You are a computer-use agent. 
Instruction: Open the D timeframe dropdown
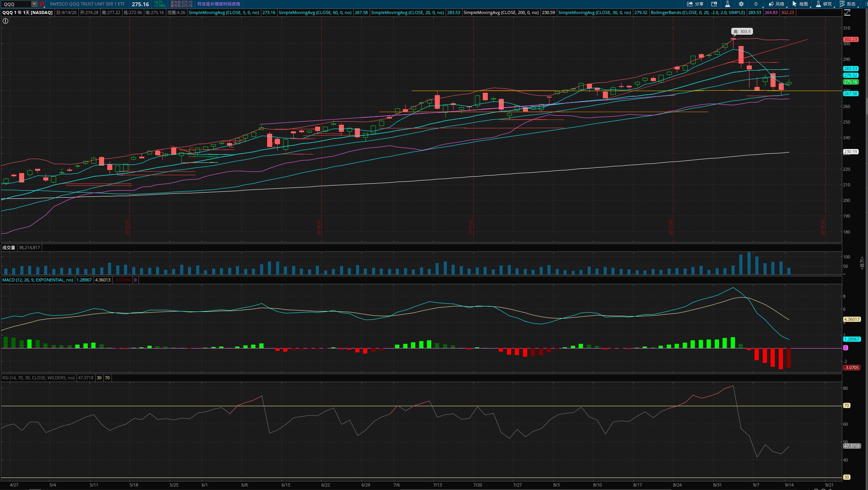[x=756, y=4]
